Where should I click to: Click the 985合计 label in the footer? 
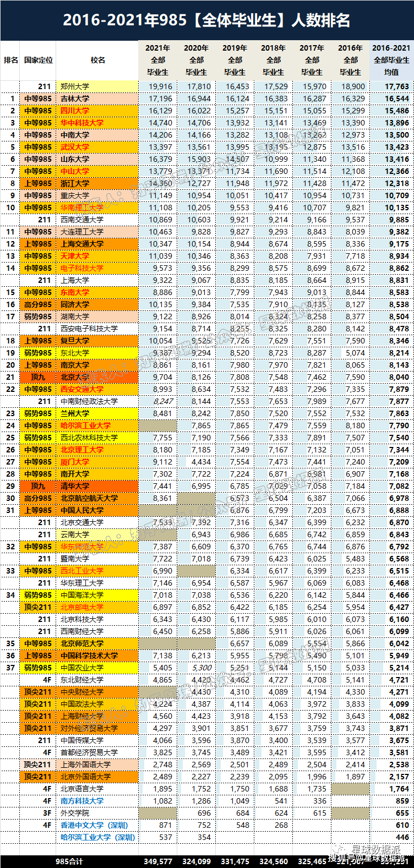point(69,861)
